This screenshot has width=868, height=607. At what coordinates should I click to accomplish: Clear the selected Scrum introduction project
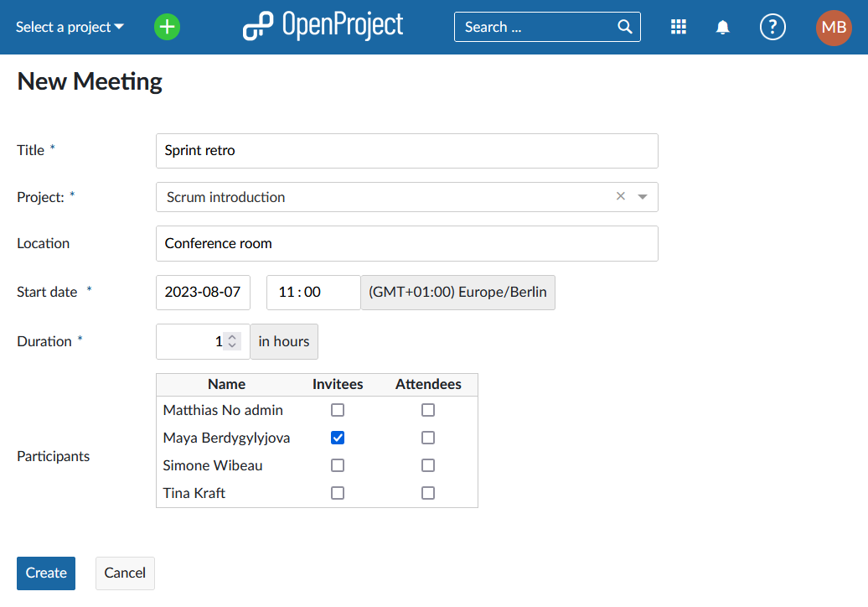pyautogui.click(x=621, y=197)
